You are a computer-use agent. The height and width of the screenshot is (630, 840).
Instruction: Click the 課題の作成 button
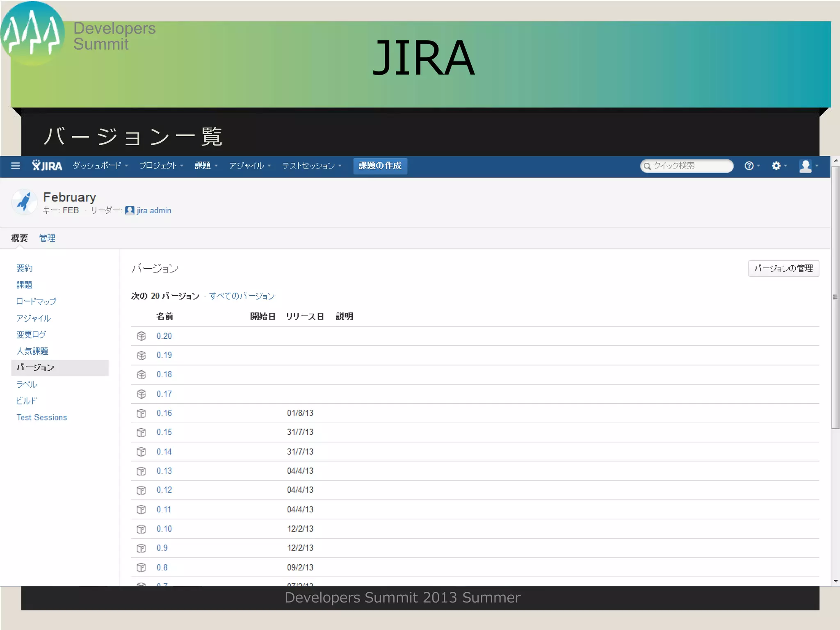(x=380, y=166)
